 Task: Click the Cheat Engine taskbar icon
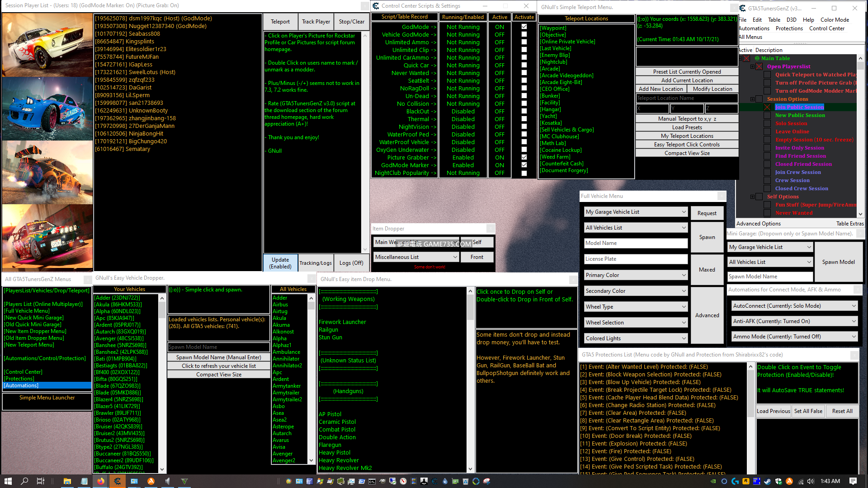[x=117, y=481]
